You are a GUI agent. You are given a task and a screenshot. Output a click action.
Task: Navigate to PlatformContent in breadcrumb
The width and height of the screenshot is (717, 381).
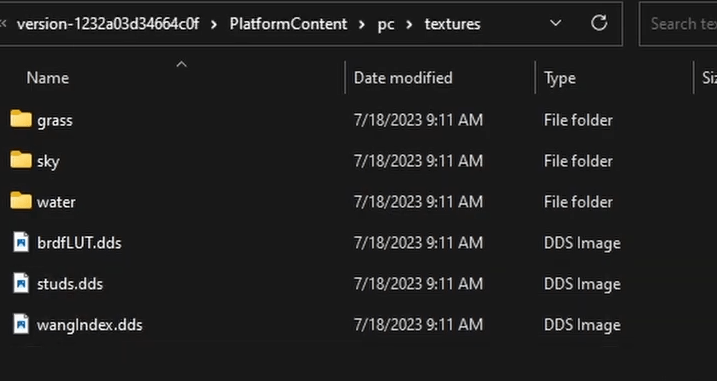(289, 24)
